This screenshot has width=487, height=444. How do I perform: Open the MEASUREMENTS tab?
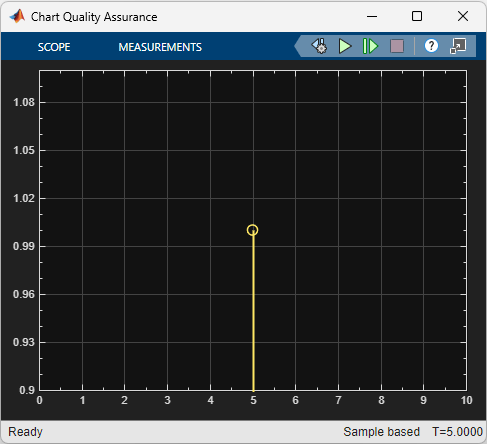tap(160, 47)
